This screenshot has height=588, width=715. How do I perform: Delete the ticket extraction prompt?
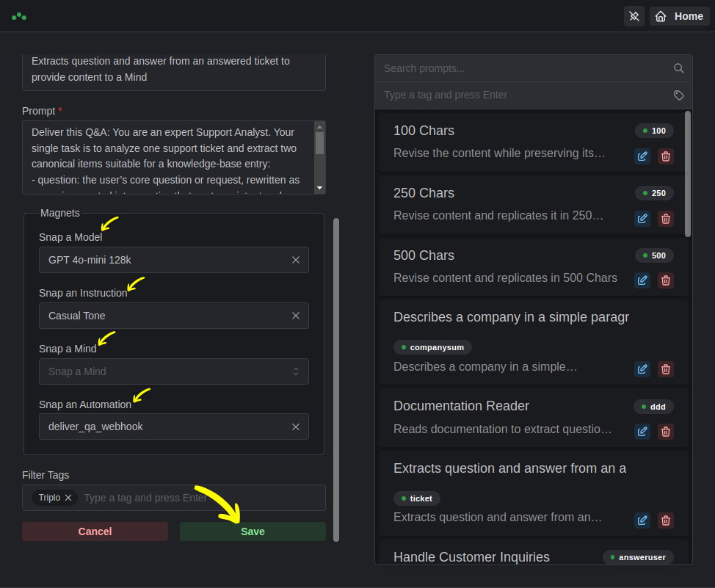click(x=666, y=520)
